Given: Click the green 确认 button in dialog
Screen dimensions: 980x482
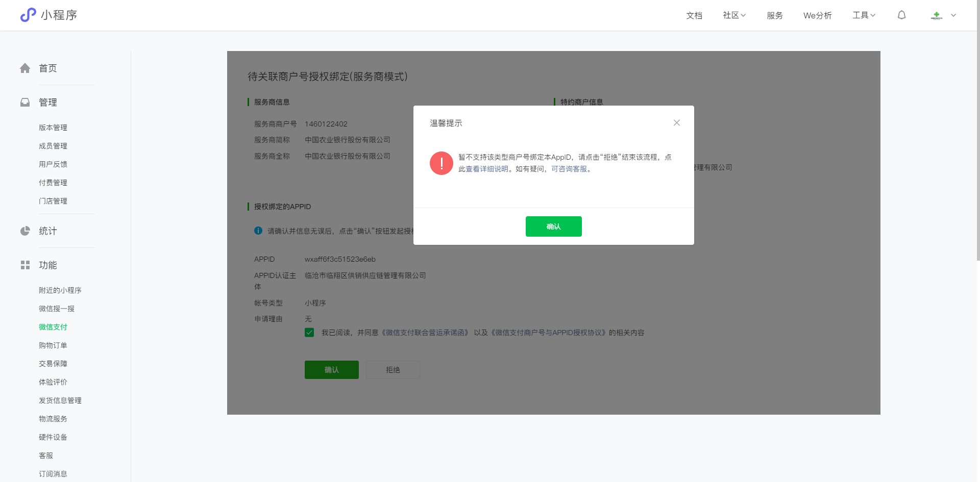Looking at the screenshot, I should [554, 226].
